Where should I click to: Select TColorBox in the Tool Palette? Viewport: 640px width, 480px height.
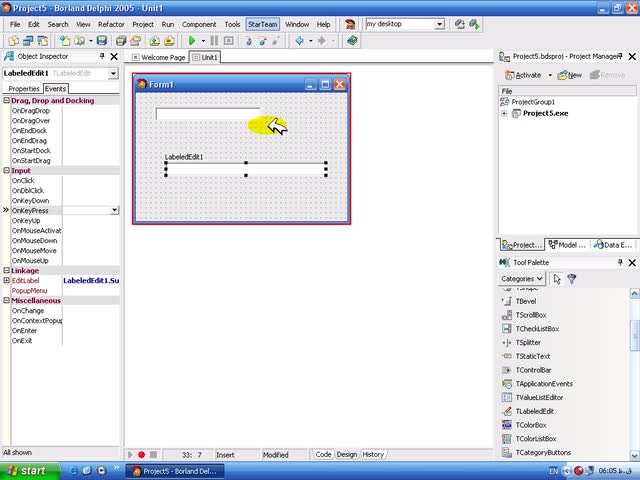531,425
